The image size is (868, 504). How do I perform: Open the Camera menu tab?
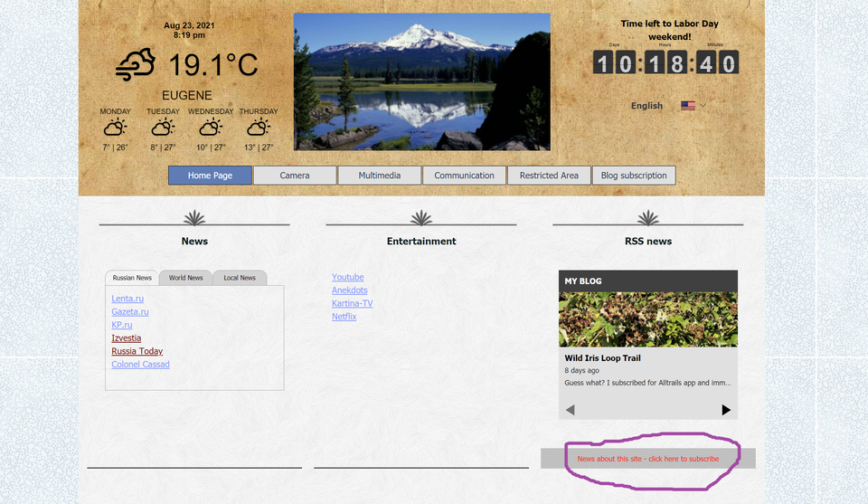click(x=295, y=175)
